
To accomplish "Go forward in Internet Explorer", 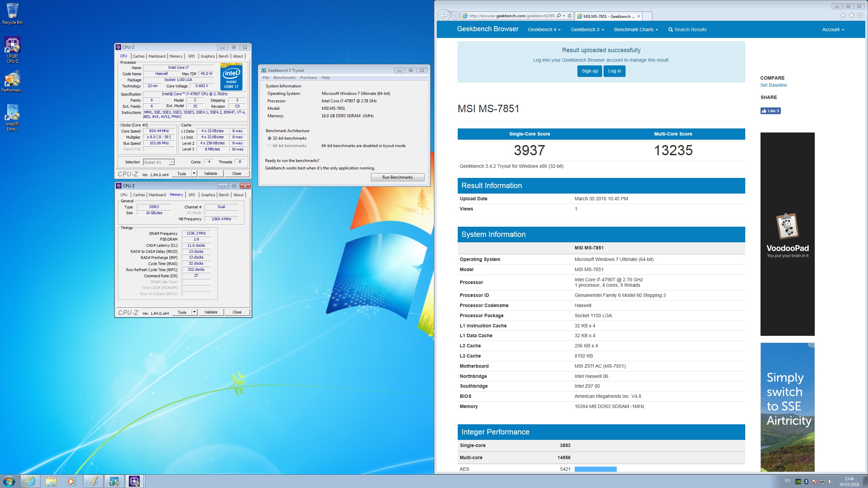I will [455, 16].
